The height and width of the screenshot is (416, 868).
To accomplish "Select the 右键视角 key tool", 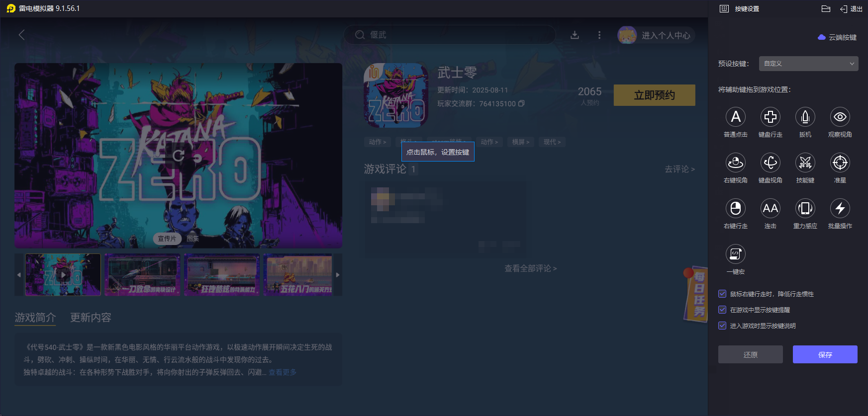I will pyautogui.click(x=736, y=163).
